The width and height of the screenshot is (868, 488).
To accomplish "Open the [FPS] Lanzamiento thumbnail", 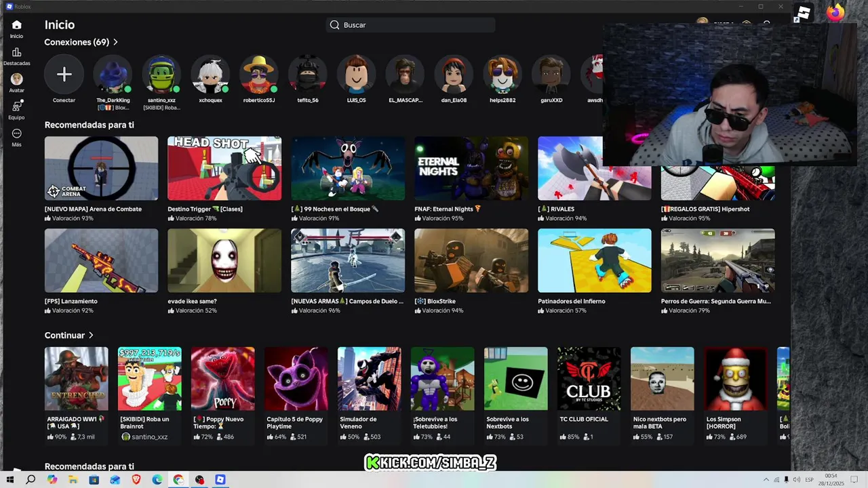I will coord(101,261).
